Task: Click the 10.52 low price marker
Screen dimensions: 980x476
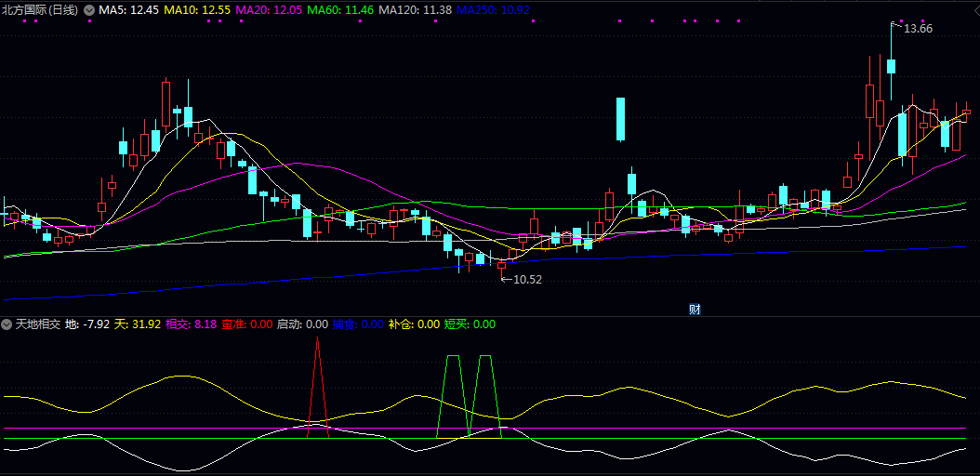Action: pos(526,279)
